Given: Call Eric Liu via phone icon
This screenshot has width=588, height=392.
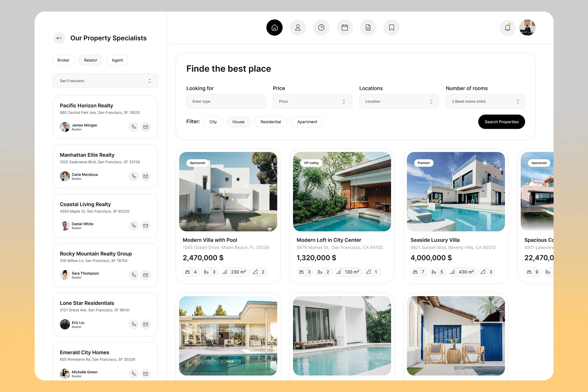Looking at the screenshot, I should (134, 324).
